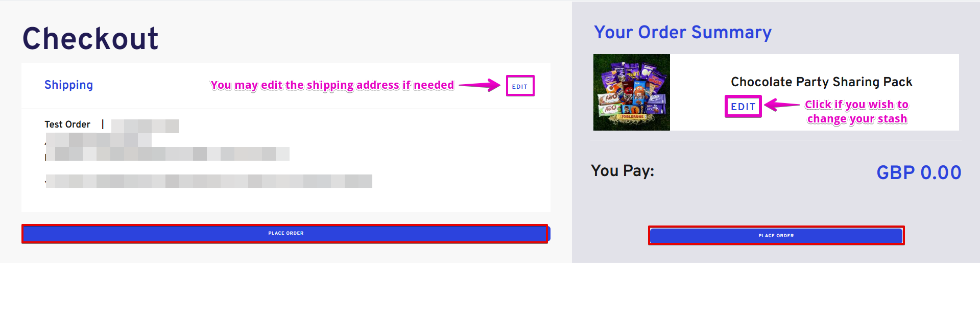Click the last blurred shipping address line
The height and width of the screenshot is (326, 980).
(208, 182)
